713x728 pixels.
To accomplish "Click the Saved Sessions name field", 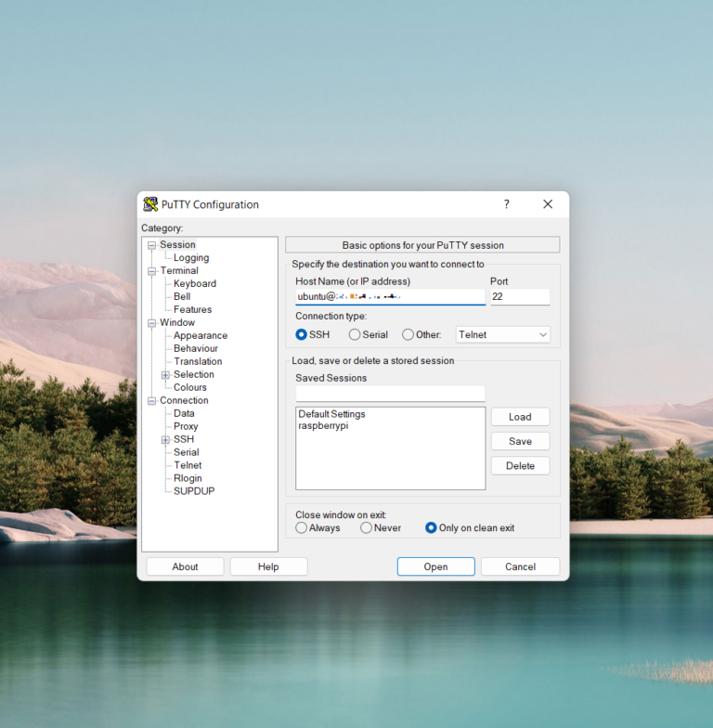I will (x=390, y=394).
